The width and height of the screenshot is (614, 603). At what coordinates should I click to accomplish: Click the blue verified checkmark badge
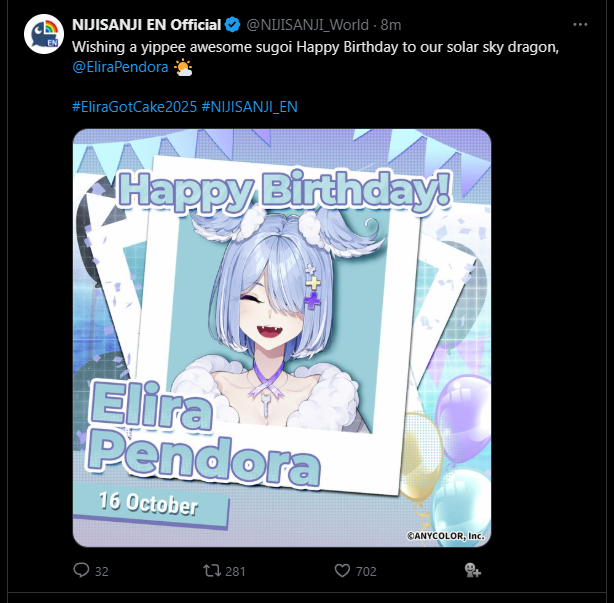click(233, 25)
